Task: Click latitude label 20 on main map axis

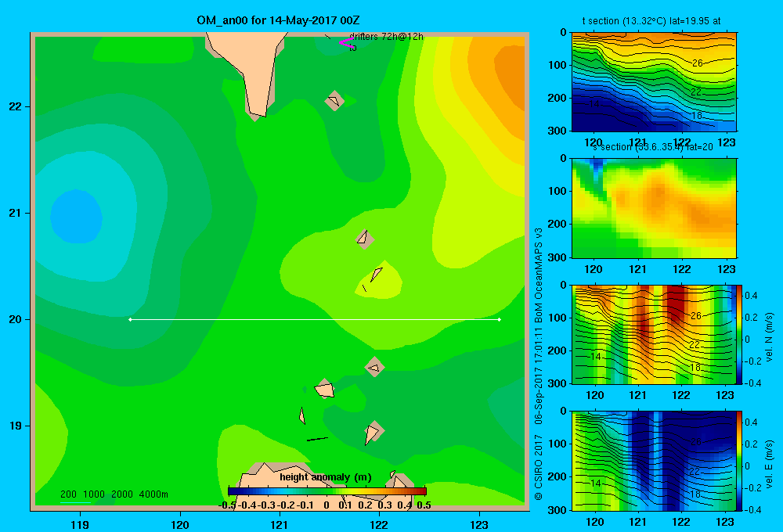Action: 16,319
